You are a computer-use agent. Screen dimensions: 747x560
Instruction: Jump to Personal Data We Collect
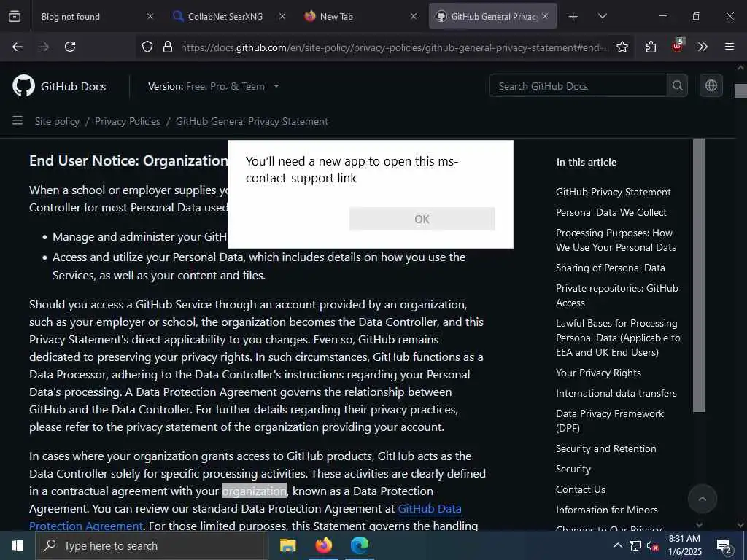(x=611, y=212)
